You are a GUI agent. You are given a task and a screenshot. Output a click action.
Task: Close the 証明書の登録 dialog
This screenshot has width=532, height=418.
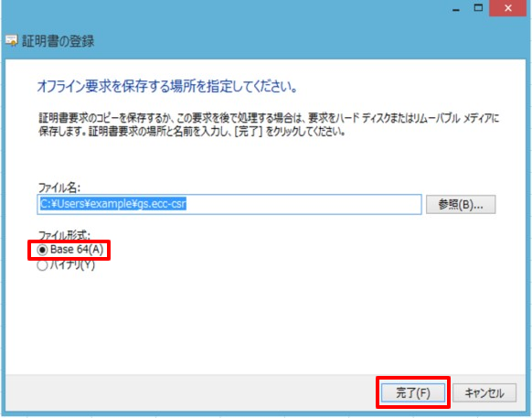[508, 8]
